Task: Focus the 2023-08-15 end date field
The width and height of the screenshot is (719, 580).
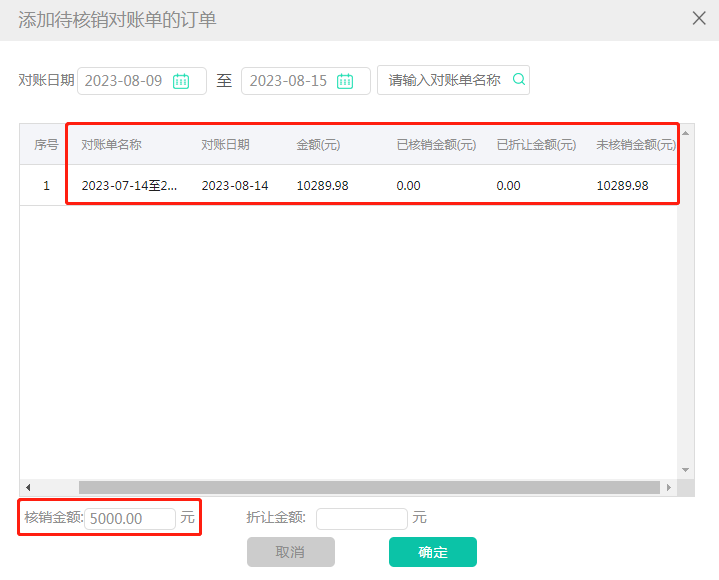Action: click(288, 81)
